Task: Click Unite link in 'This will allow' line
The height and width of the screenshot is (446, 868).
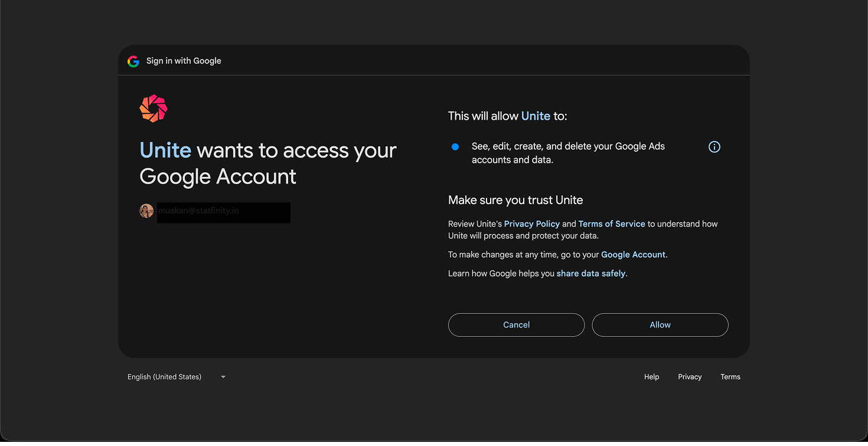Action: click(536, 116)
